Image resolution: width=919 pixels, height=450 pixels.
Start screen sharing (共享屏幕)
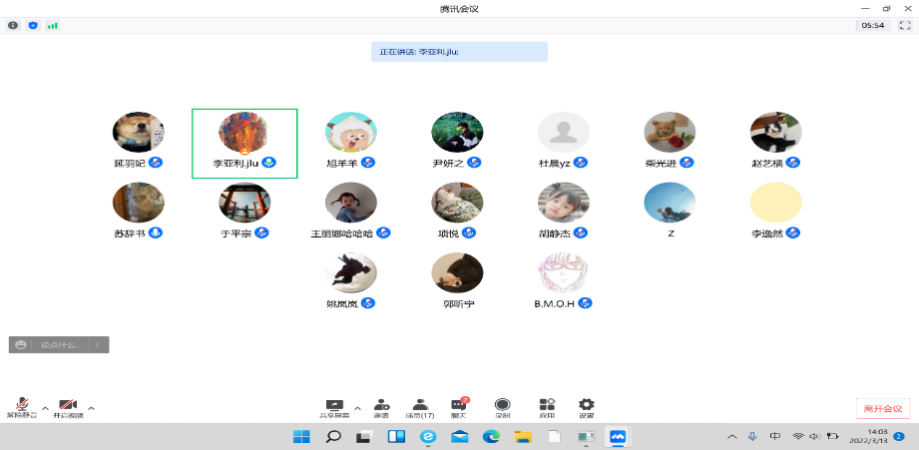click(334, 407)
